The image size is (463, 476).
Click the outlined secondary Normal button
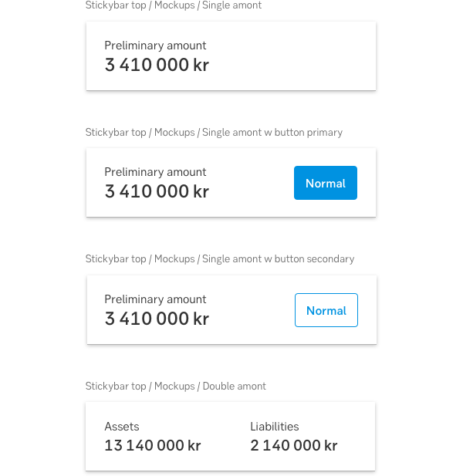coord(326,310)
